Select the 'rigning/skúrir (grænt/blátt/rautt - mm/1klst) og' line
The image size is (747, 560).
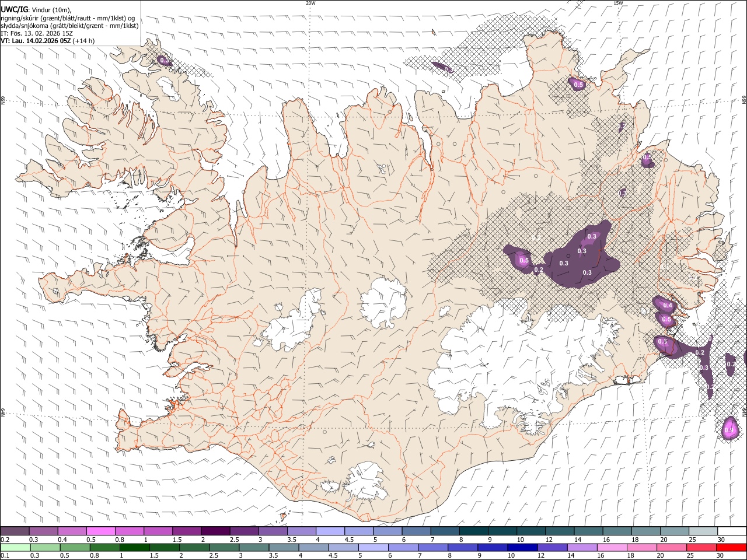(x=68, y=18)
